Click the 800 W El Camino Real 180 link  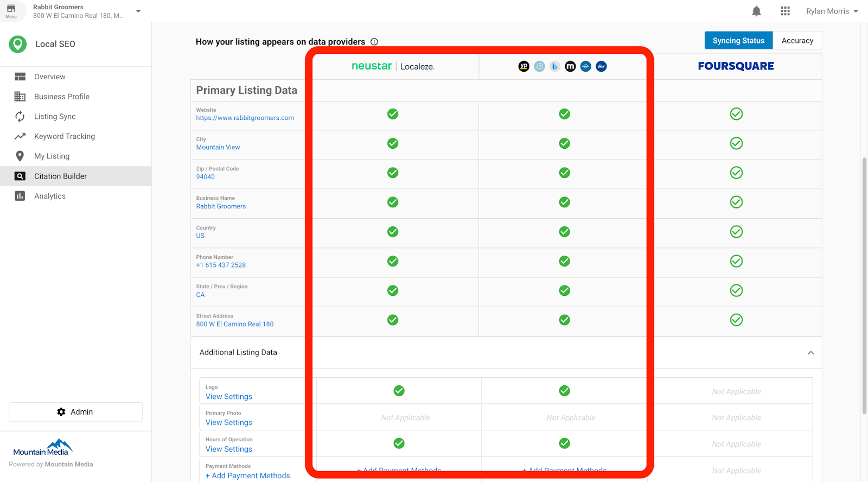click(x=234, y=324)
